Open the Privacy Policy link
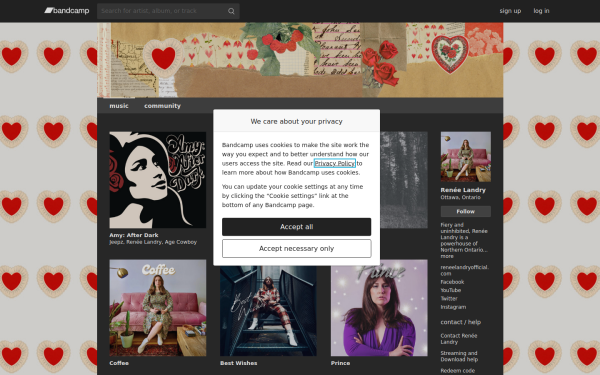 [335, 163]
